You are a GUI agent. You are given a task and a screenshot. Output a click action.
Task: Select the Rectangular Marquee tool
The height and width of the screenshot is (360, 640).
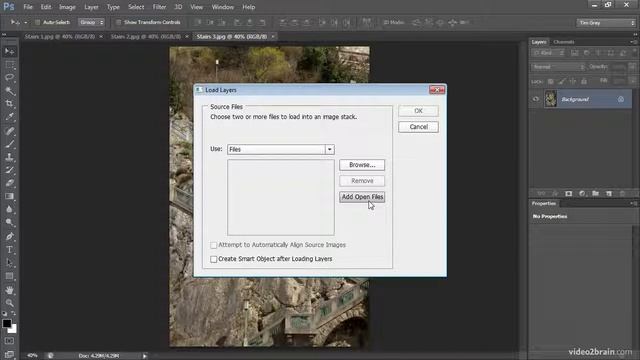pos(9,65)
